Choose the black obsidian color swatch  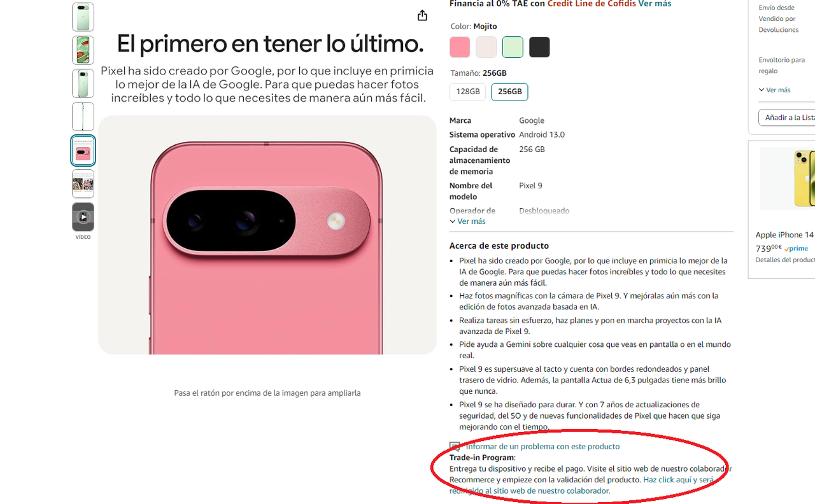(x=539, y=47)
